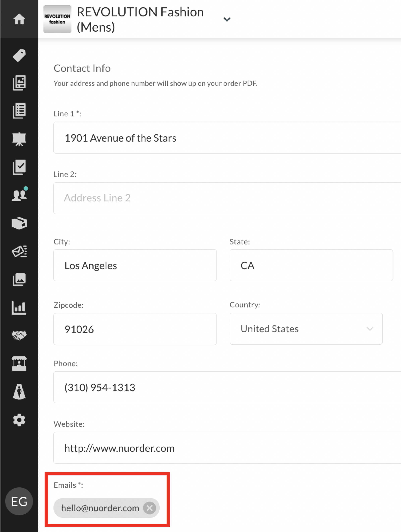Viewport: 401px width, 532px height.
Task: Open the settings gear icon
Action: (x=19, y=420)
